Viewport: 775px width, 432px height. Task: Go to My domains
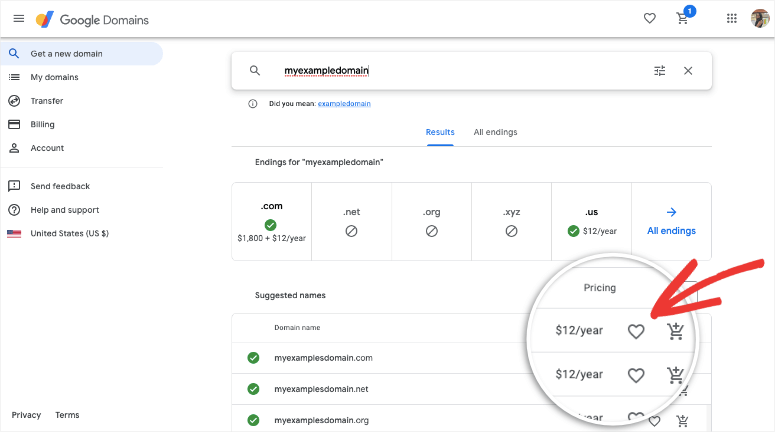54,77
